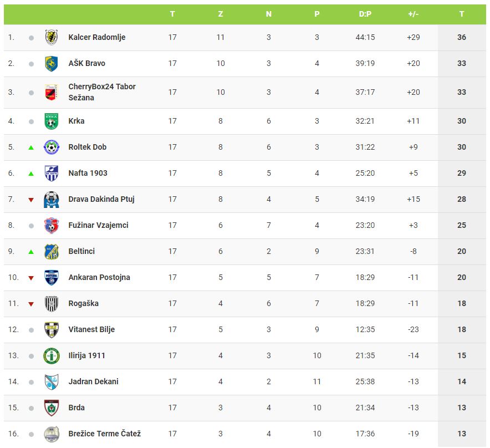The image size is (490, 448).
Task: Select the Jadran Dekani team name
Action: tap(93, 381)
